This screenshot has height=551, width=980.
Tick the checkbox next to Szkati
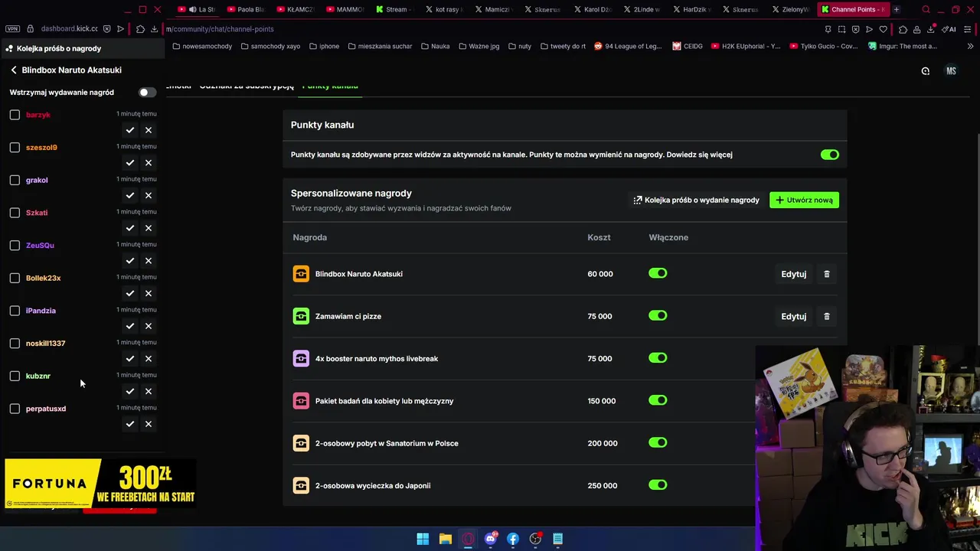15,213
